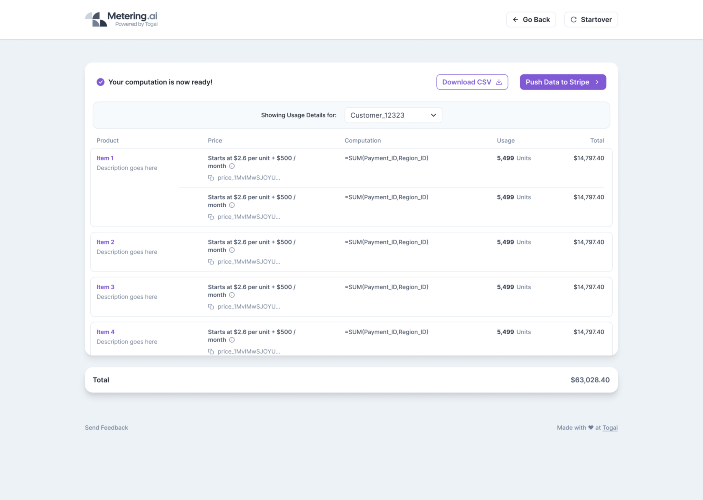Copy Item 4's price ID
Screen dimensions: 703x500
[211, 351]
